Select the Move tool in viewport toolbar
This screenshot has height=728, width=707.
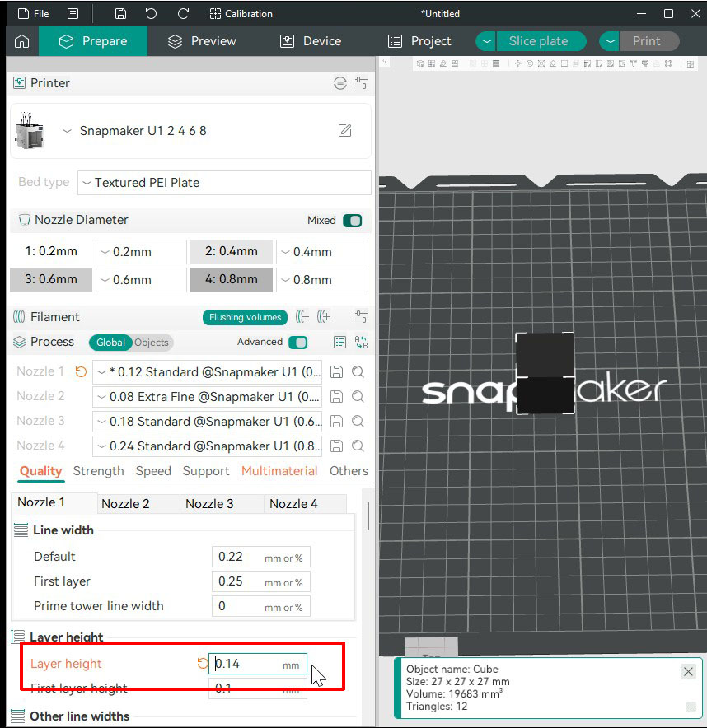tap(518, 63)
